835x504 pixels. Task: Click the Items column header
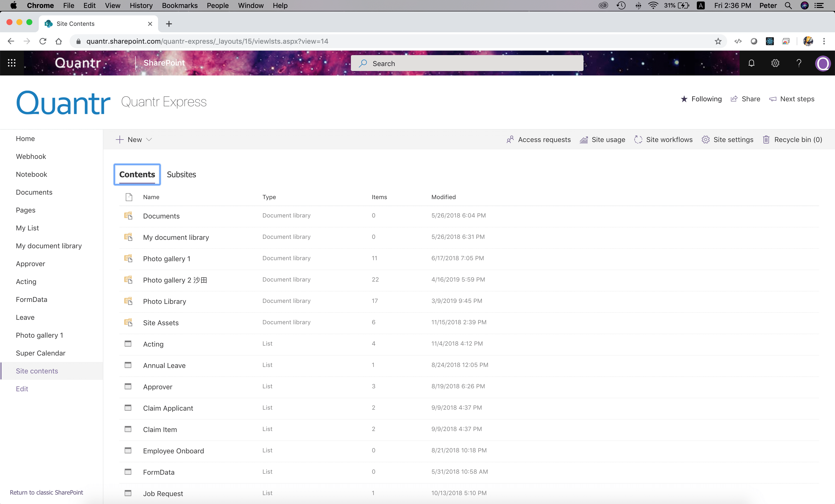coord(379,197)
